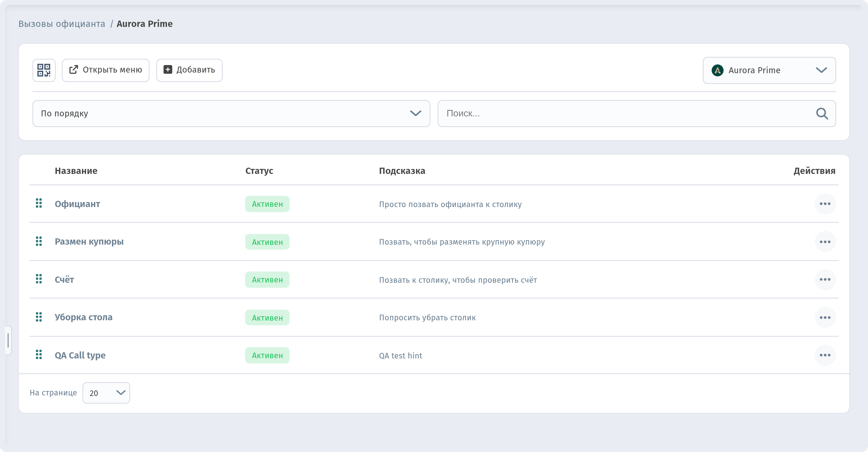Click the Активен badge in Размен купюры row
The image size is (868, 452).
coord(267,242)
